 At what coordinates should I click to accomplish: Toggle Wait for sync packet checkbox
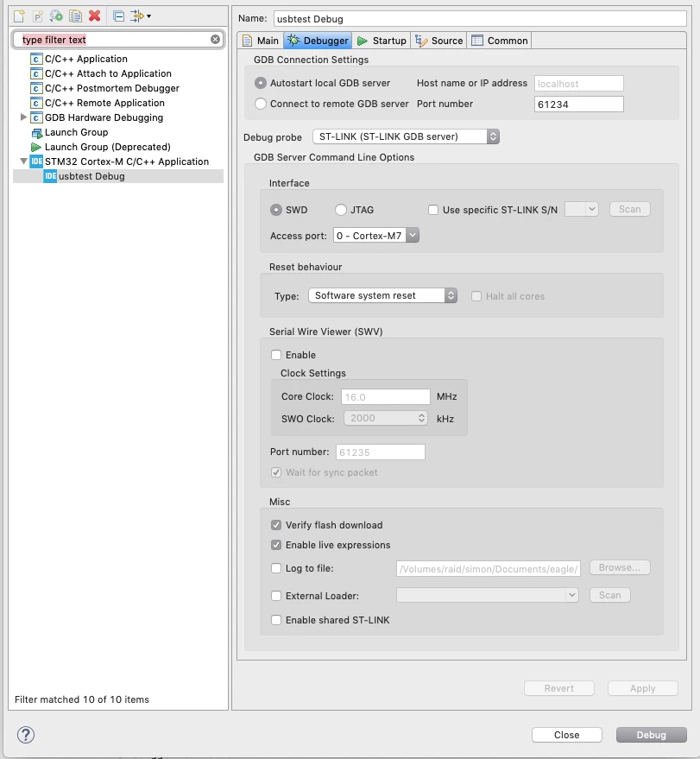pyautogui.click(x=275, y=472)
